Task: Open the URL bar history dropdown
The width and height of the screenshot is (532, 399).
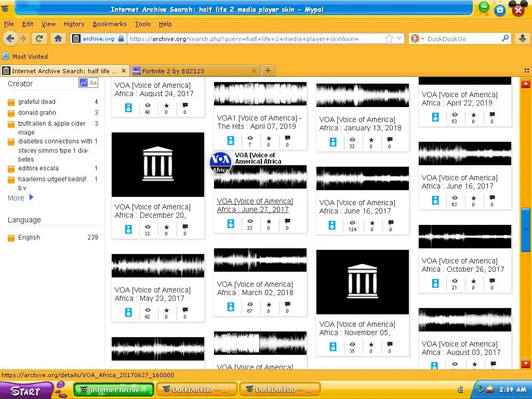Action: point(400,38)
